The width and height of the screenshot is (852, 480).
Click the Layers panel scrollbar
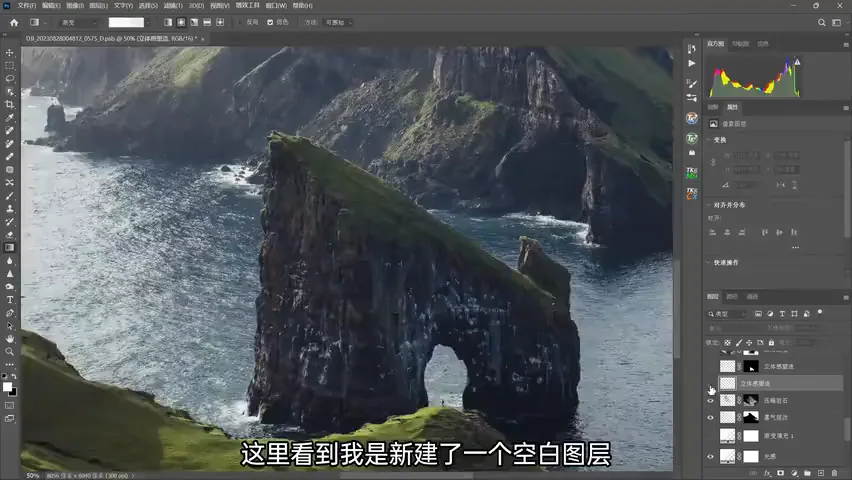click(x=847, y=429)
